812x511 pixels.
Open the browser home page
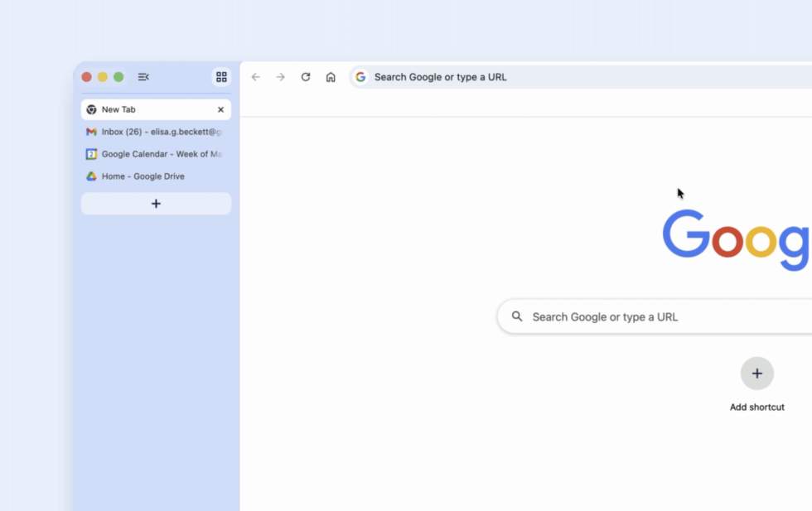[331, 76]
